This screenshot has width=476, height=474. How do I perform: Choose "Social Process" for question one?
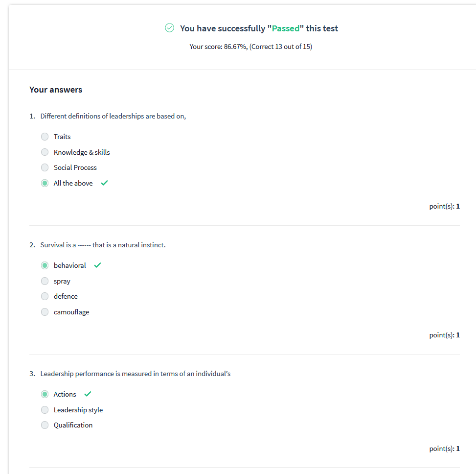45,167
